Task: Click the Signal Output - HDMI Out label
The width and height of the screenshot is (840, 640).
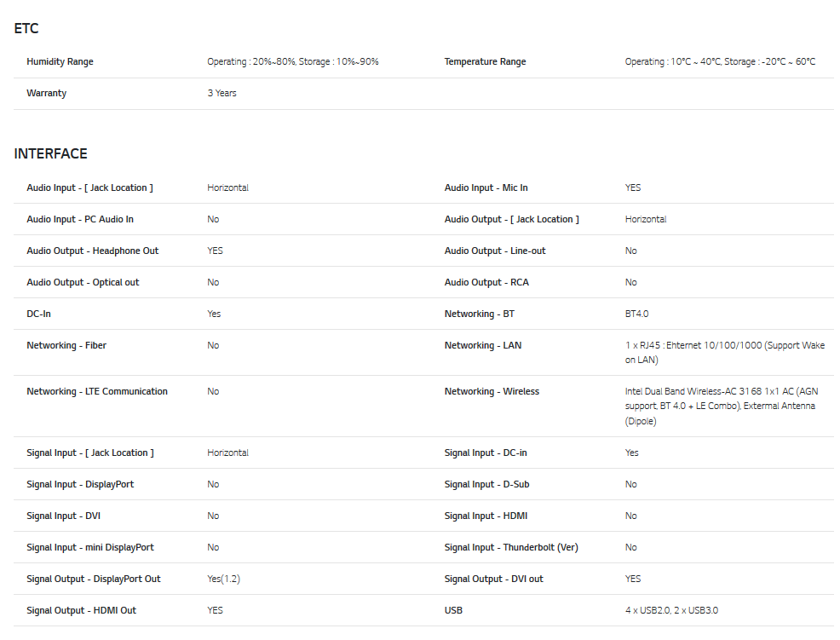Action: (x=81, y=610)
